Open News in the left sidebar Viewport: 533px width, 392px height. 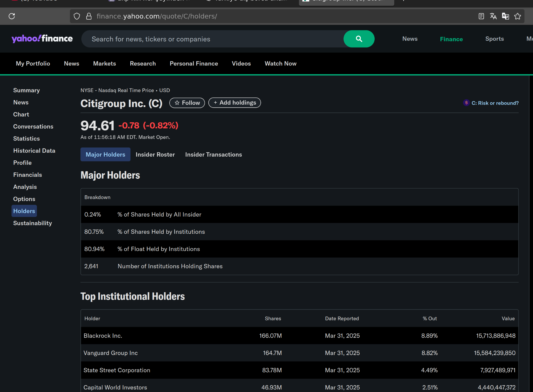[x=21, y=102]
